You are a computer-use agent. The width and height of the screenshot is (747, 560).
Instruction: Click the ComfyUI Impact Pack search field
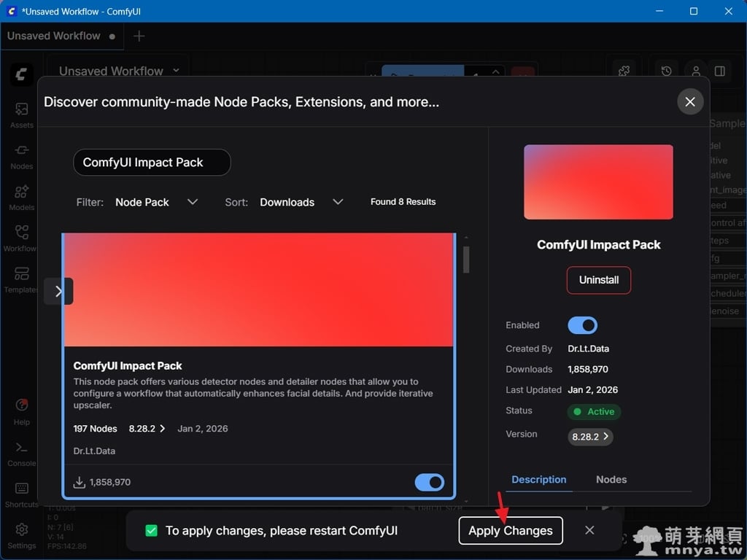[x=152, y=163]
